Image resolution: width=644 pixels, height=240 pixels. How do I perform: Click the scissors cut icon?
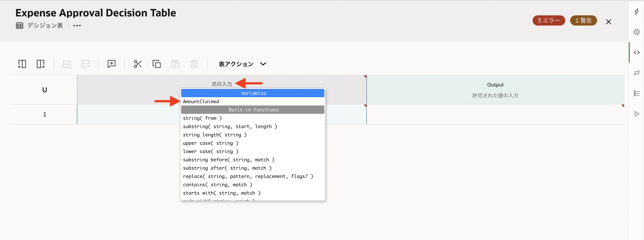point(138,64)
